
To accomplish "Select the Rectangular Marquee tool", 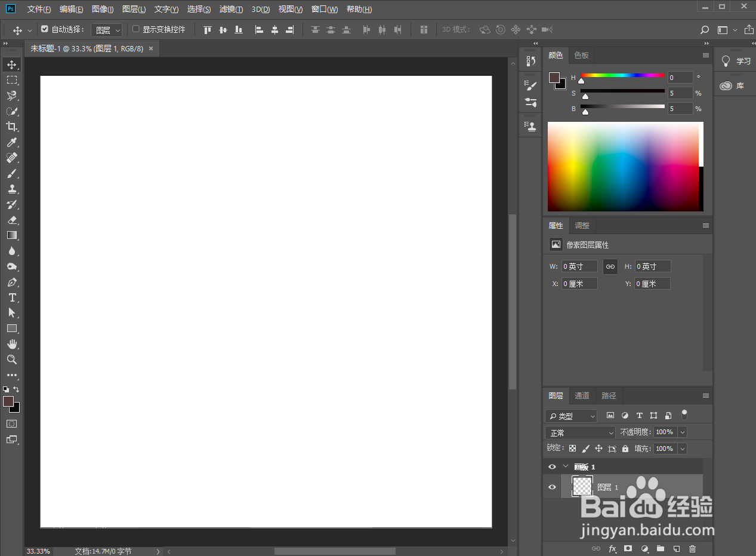I will coord(12,80).
